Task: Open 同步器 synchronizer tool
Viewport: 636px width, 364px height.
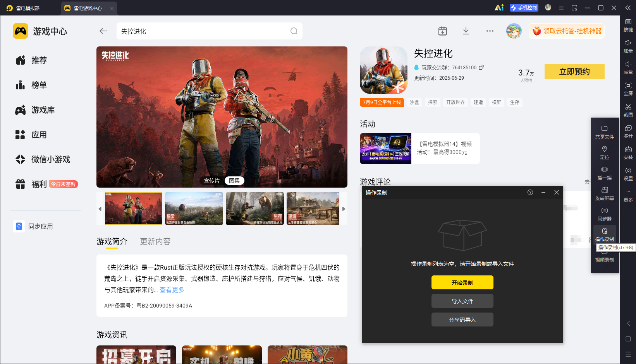Action: pyautogui.click(x=605, y=214)
